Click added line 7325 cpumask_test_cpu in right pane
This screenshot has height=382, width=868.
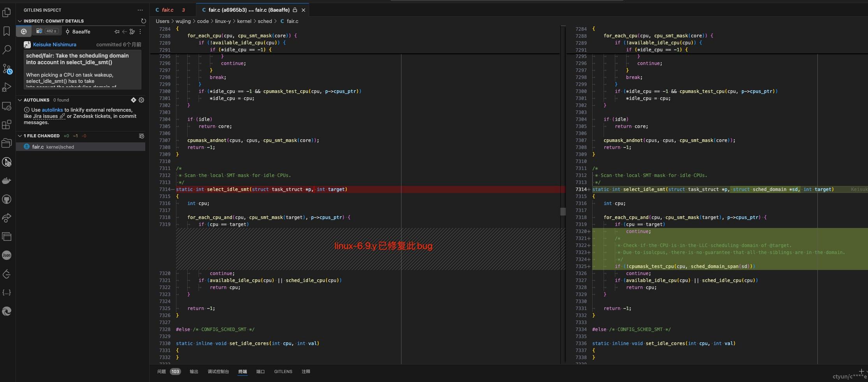click(x=730, y=266)
